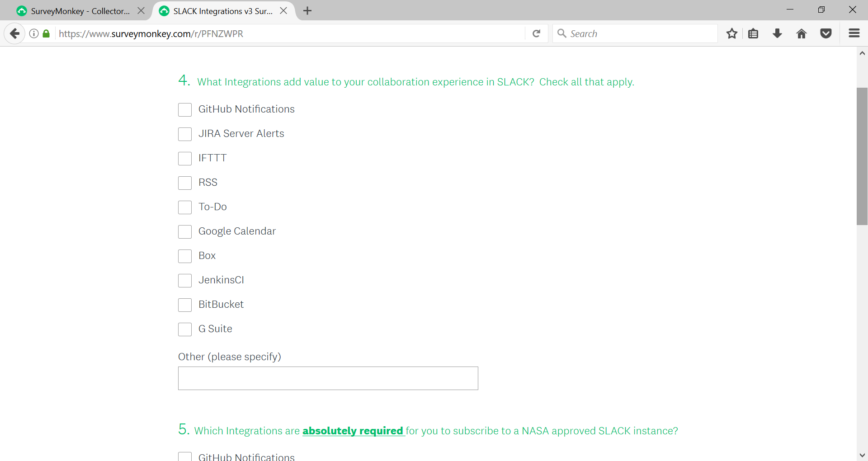
Task: Open the Firefox hamburger menu
Action: [x=854, y=33]
